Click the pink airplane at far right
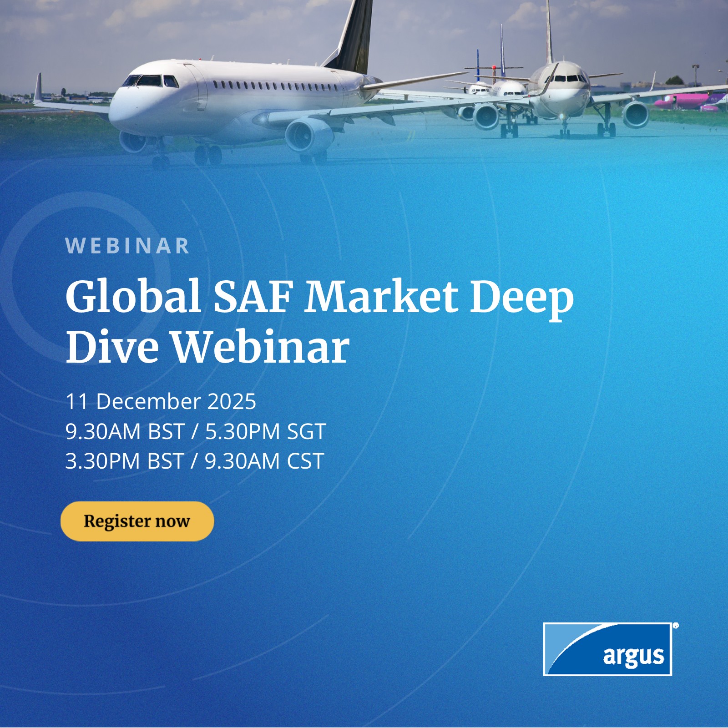 tap(692, 102)
